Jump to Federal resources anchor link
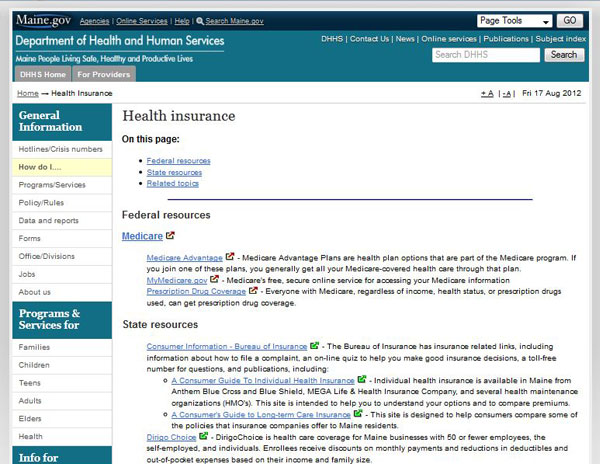The width and height of the screenshot is (600, 464). pos(178,161)
